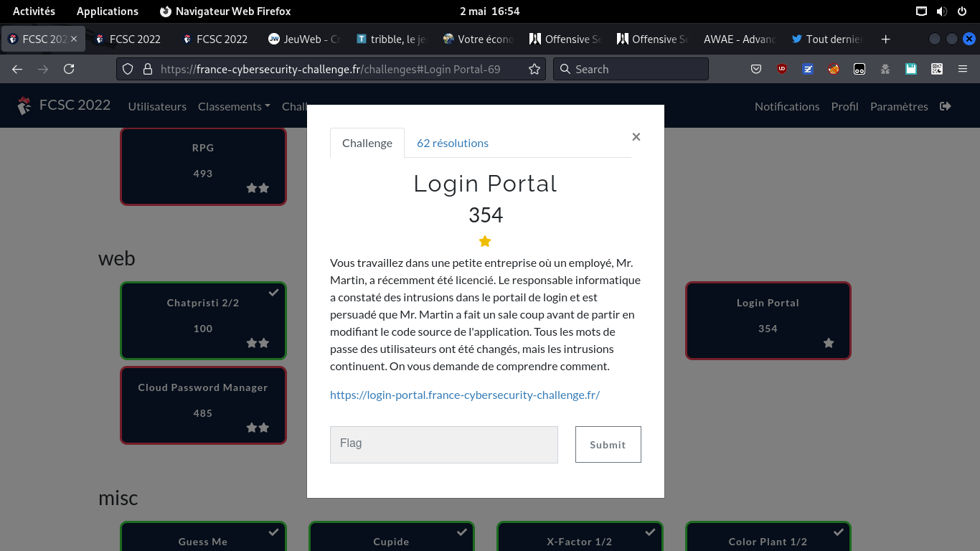
Task: Open the Login Portal challenge card
Action: (x=768, y=321)
